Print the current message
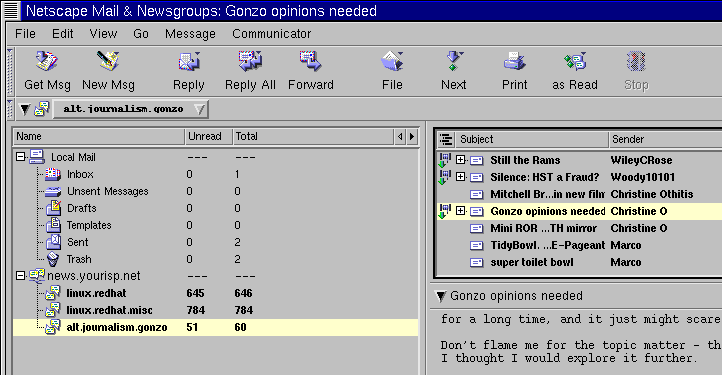The image size is (722, 375). pyautogui.click(x=514, y=62)
